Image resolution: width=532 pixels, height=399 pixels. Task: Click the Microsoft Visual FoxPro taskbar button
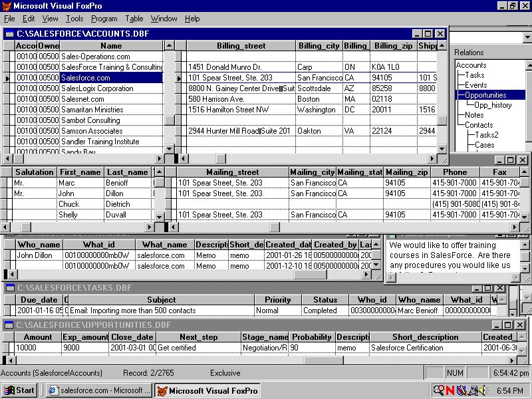207,390
